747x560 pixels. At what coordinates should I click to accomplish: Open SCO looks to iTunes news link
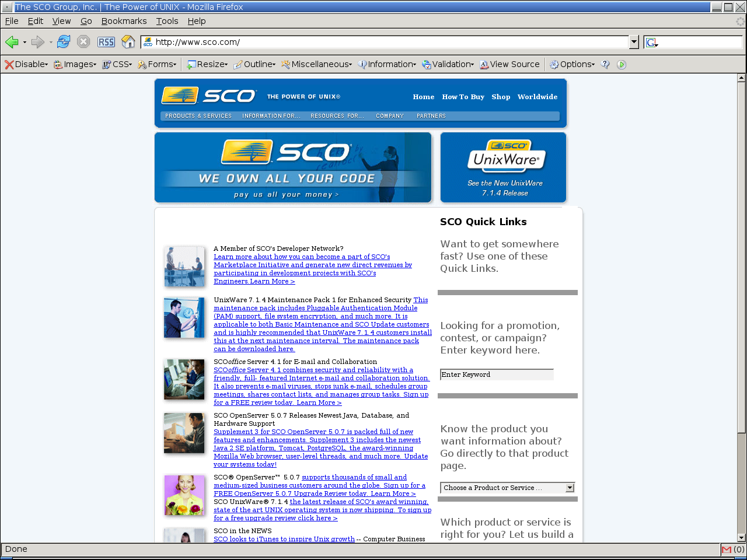[x=284, y=539]
